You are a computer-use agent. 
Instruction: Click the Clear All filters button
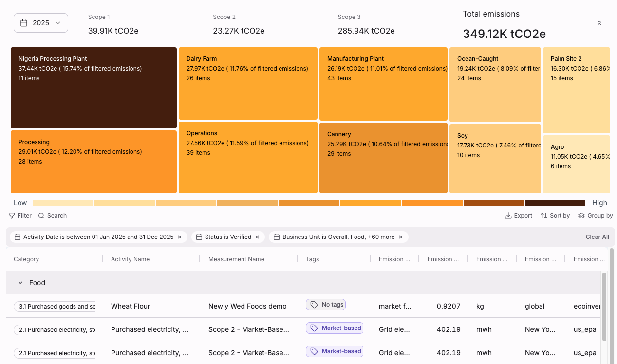coord(597,237)
